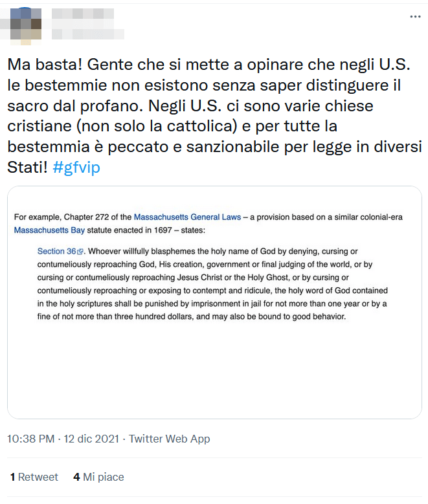View the "1 Retweet" list

click(x=34, y=477)
